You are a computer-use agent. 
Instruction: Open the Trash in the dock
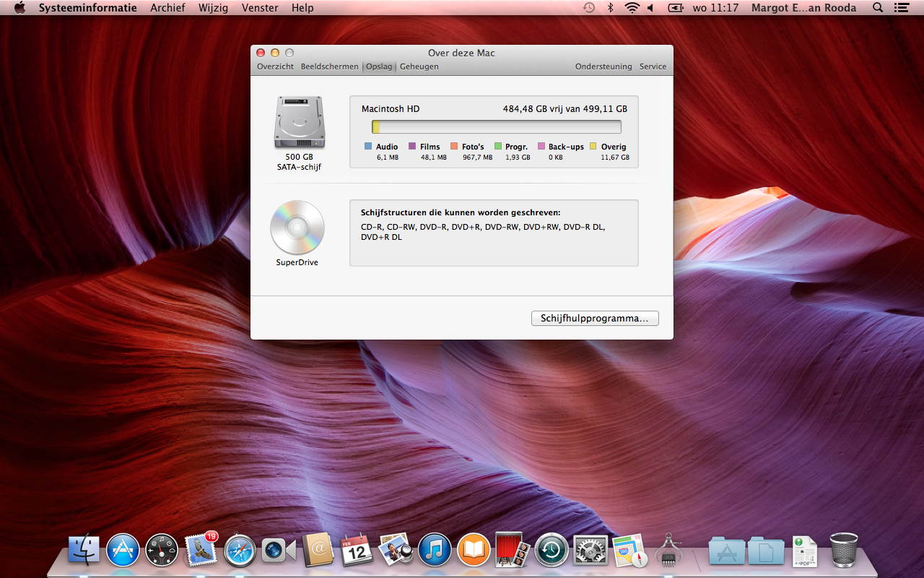[843, 550]
